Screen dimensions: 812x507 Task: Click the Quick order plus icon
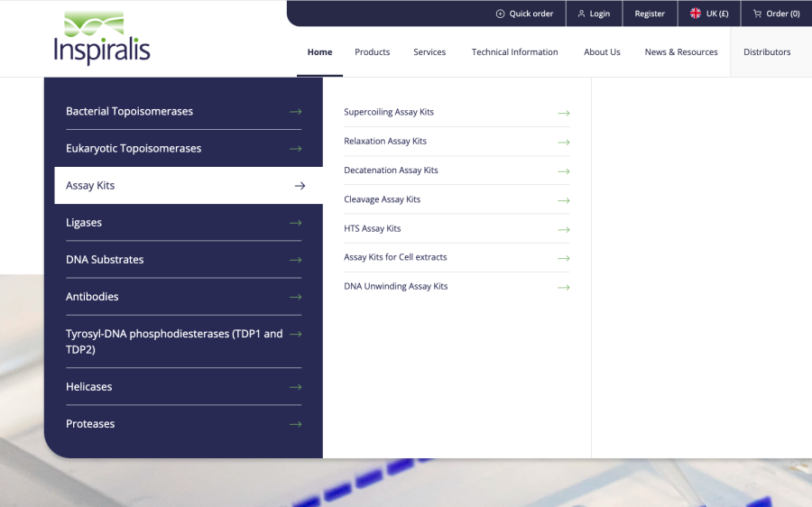click(501, 14)
